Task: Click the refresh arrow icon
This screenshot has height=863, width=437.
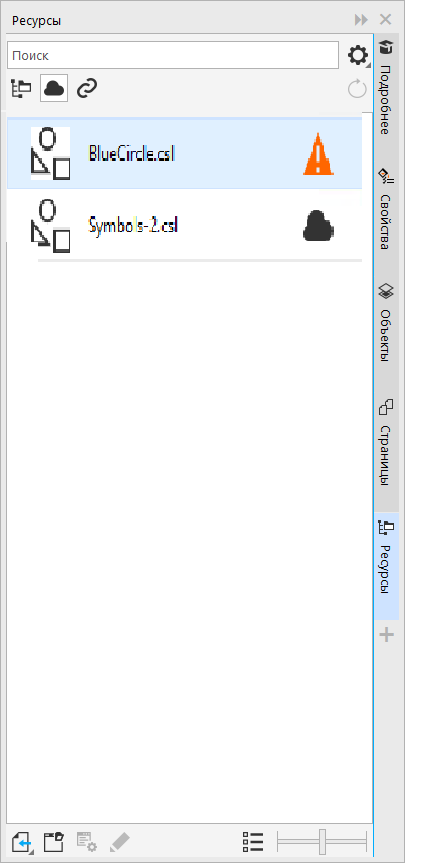Action: 357,89
